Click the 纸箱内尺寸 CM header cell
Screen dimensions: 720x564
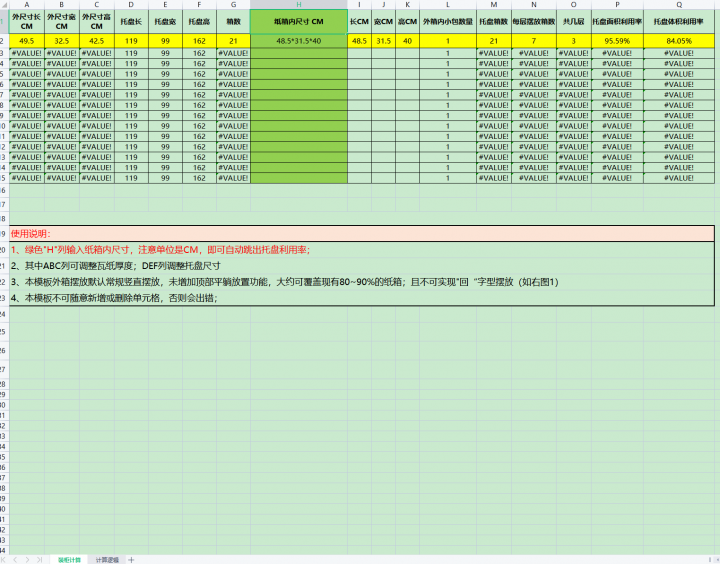(298, 20)
